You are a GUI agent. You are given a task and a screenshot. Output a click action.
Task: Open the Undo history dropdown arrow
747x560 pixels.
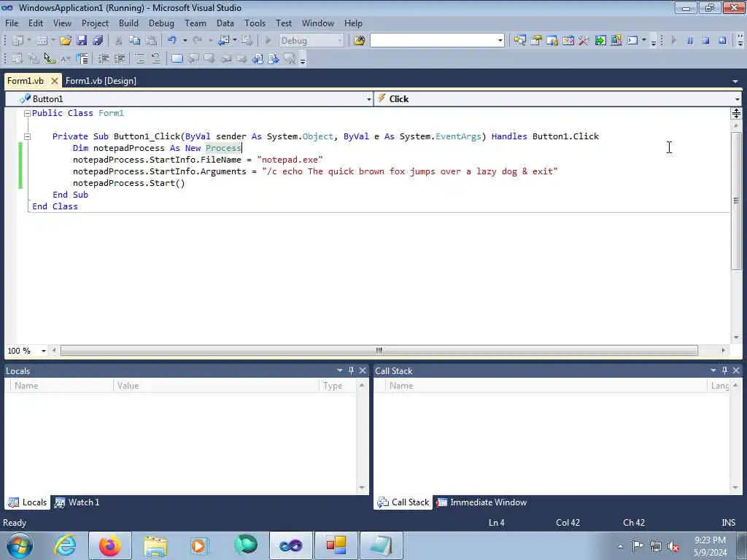pyautogui.click(x=185, y=41)
